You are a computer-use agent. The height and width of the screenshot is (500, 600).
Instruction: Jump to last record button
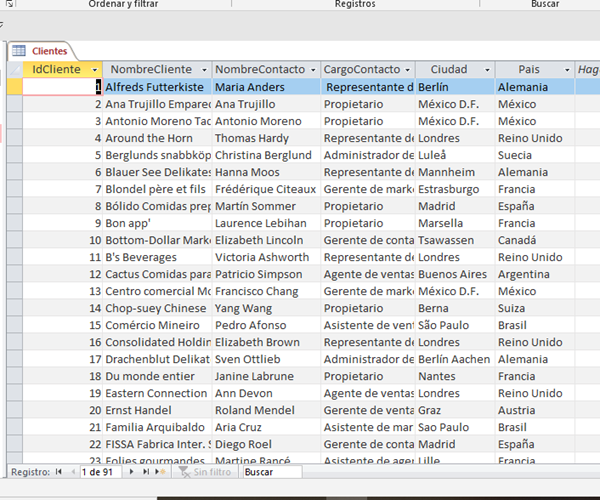point(146,471)
